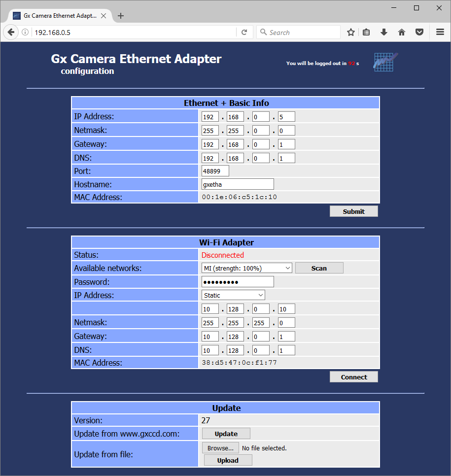Viewport: 451px width, 476px height.
Task: Click the URL bar showing 192.168.0.5
Action: (134, 32)
